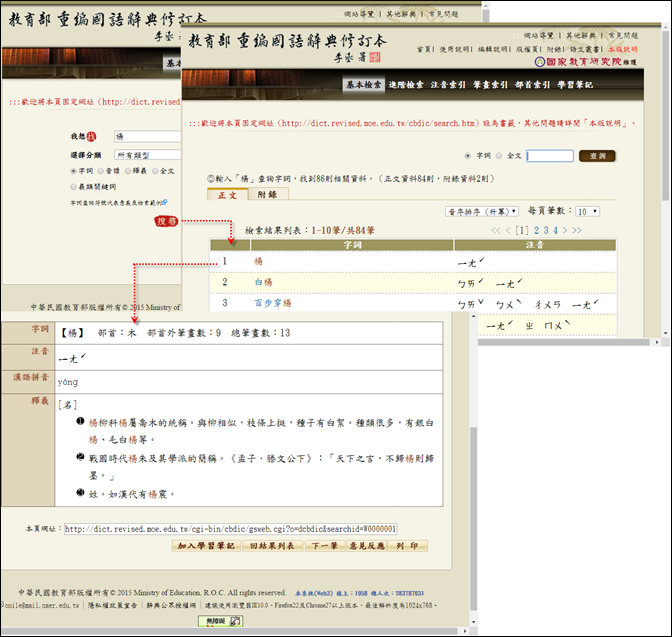Click the 隱私權政策宣告 footer link
672x637 pixels.
coord(113,605)
